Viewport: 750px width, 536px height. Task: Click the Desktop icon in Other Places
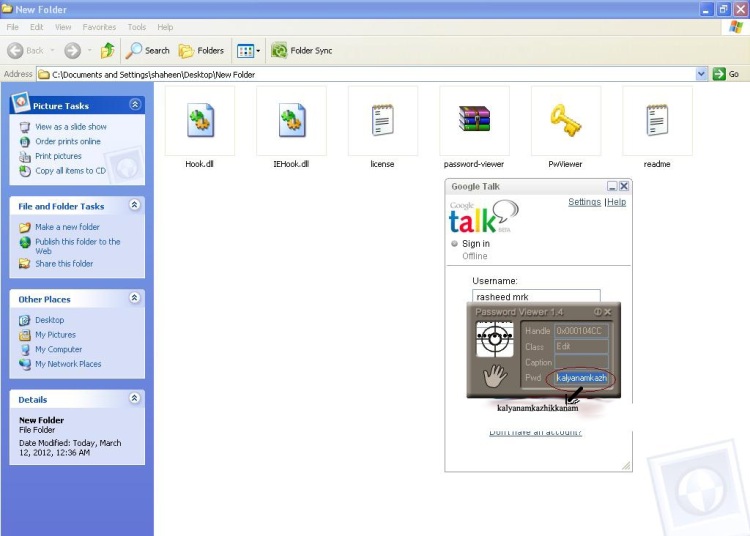tap(24, 320)
